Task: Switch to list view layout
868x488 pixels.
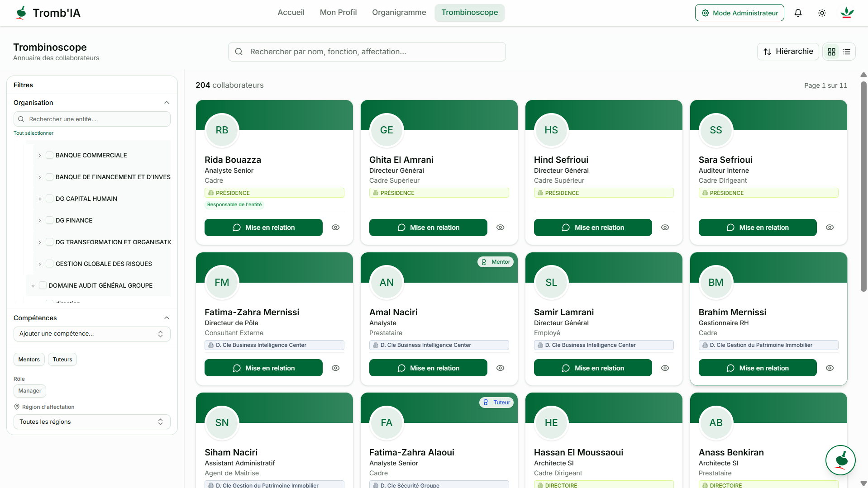Action: click(846, 52)
